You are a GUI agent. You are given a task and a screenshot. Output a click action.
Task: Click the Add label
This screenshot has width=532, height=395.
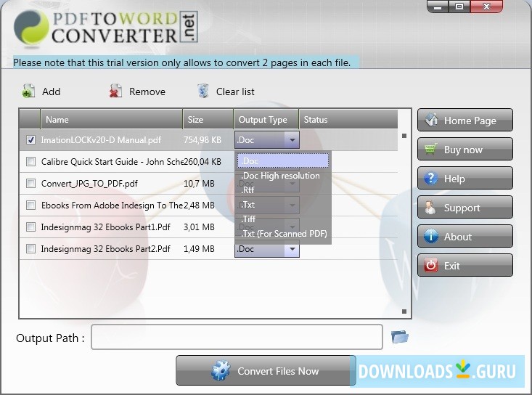[x=52, y=91]
